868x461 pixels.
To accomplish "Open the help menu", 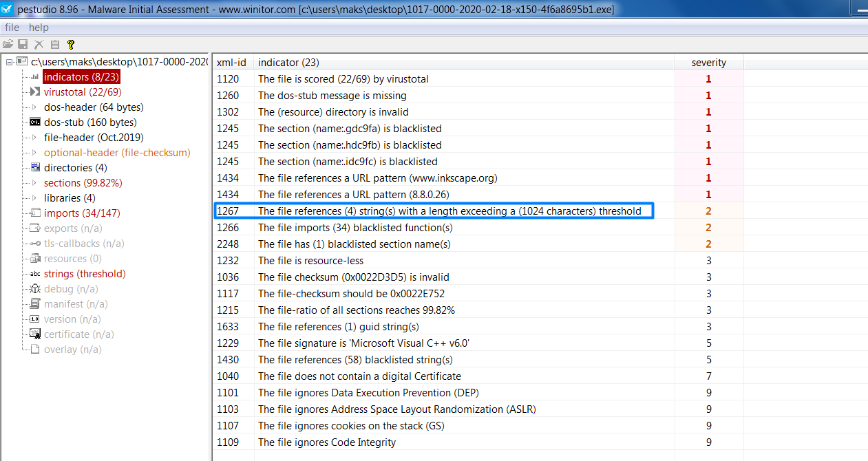I will (39, 28).
